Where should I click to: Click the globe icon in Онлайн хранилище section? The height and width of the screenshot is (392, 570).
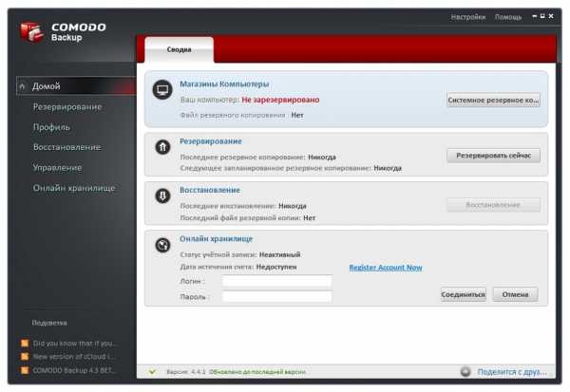point(162,245)
